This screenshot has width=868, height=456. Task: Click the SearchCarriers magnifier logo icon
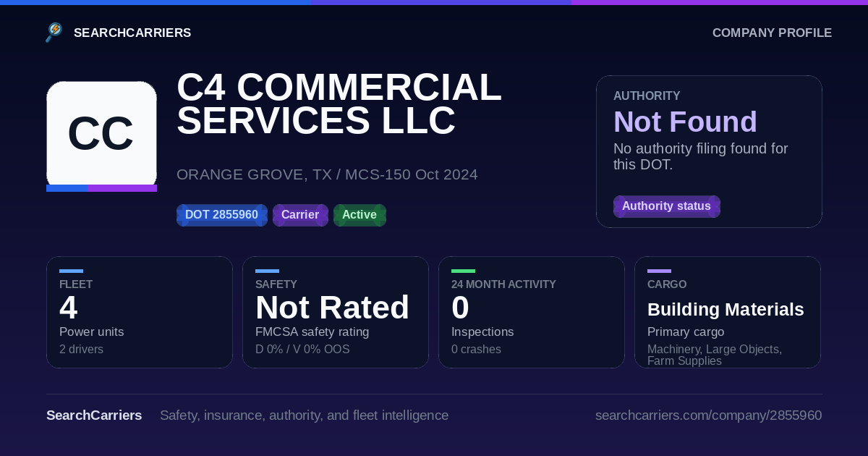click(54, 33)
